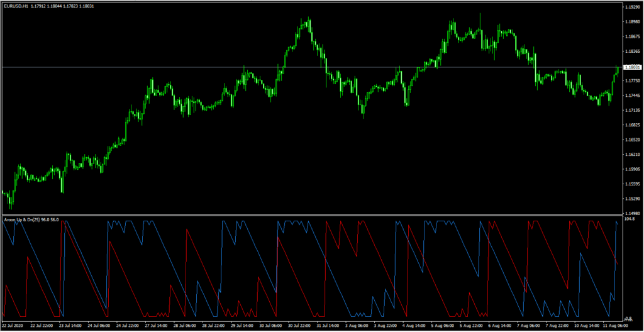Click the 1.17135 price axis label
644x332 pixels.
pos(632,111)
